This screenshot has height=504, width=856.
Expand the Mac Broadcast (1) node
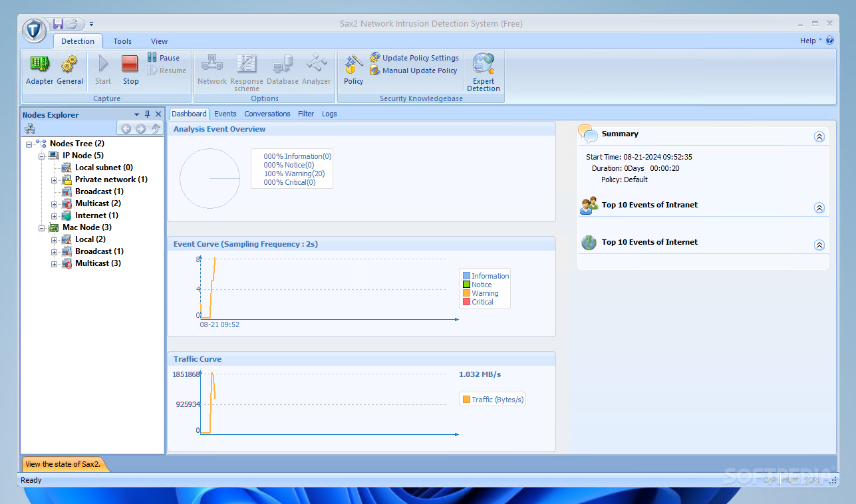pyautogui.click(x=54, y=251)
